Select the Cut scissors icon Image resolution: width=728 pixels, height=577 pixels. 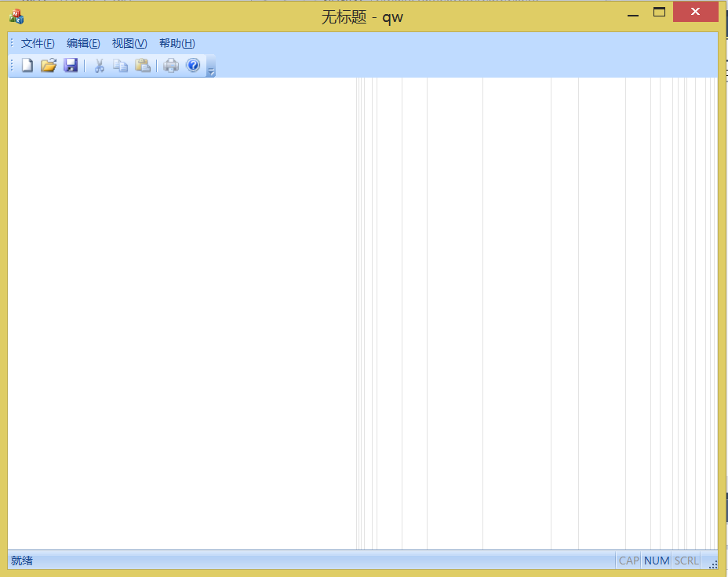(x=99, y=65)
